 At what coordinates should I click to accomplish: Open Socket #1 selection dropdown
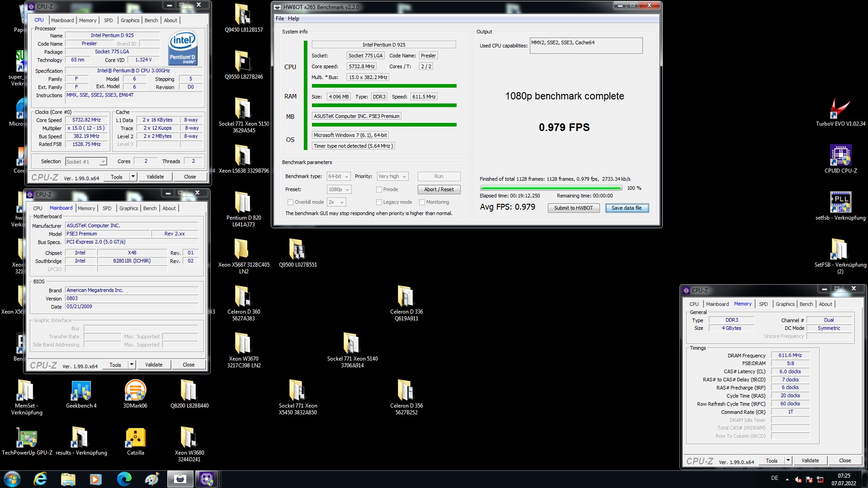tap(86, 161)
